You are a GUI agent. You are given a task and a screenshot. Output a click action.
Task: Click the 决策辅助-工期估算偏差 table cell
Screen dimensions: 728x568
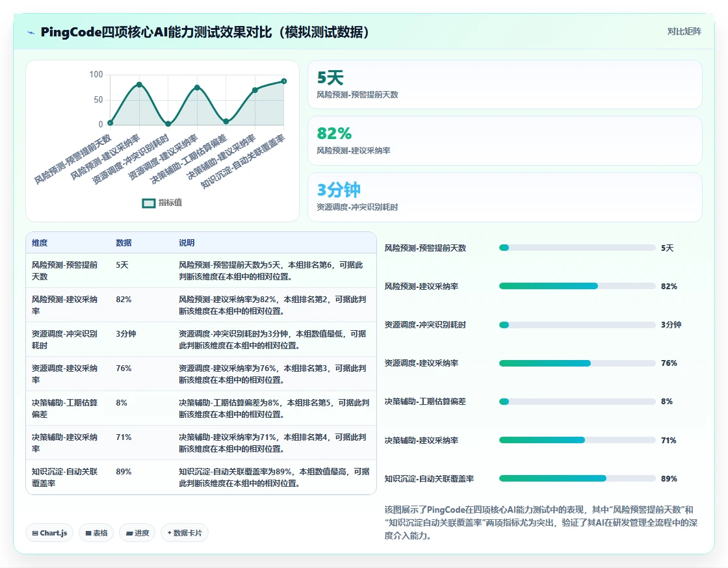(64, 408)
